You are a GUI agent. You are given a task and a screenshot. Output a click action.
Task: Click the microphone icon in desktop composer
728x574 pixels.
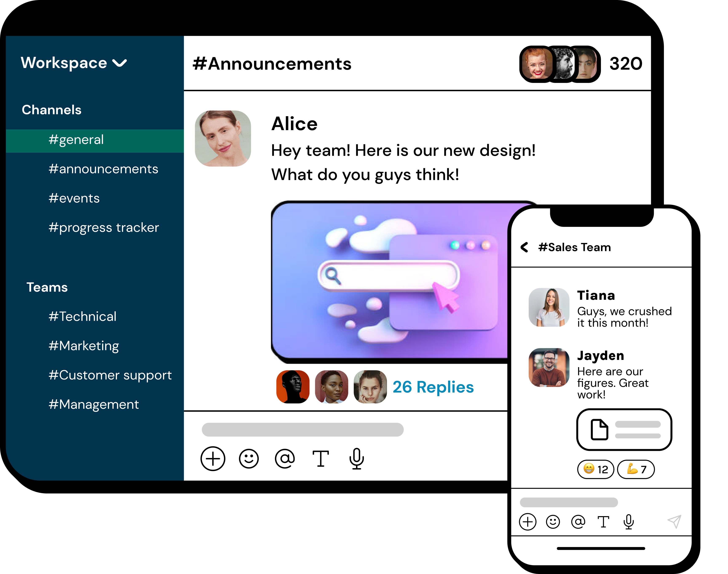point(356,459)
